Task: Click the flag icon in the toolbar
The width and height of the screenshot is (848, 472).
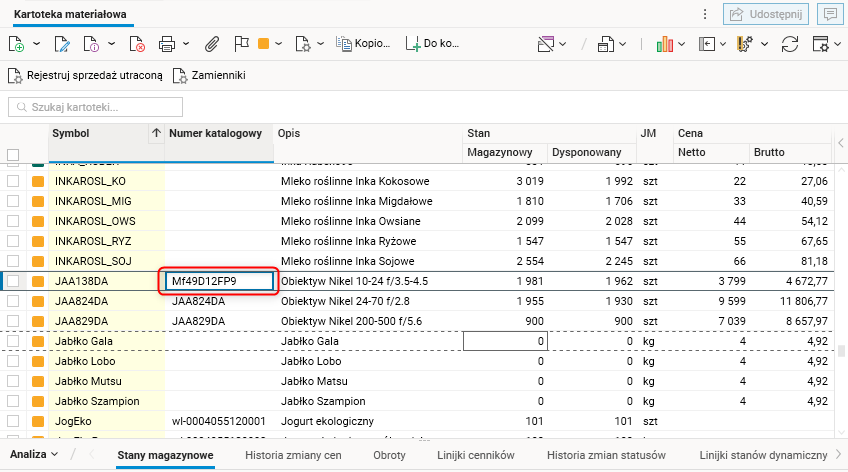Action: 241,44
